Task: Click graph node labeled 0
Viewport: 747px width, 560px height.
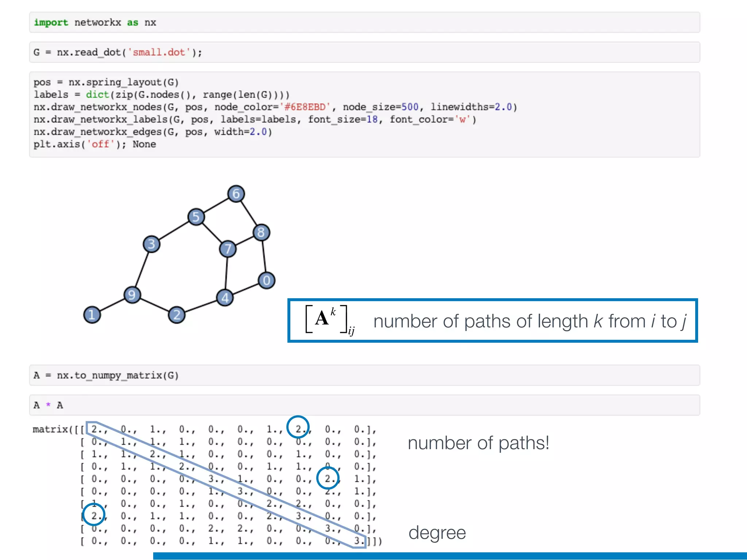Action: (x=267, y=280)
